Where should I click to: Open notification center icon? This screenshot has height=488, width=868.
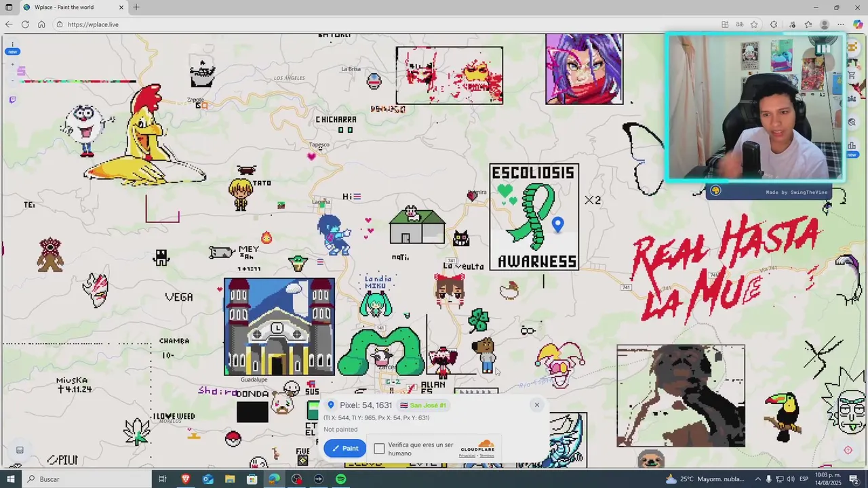coord(854,479)
